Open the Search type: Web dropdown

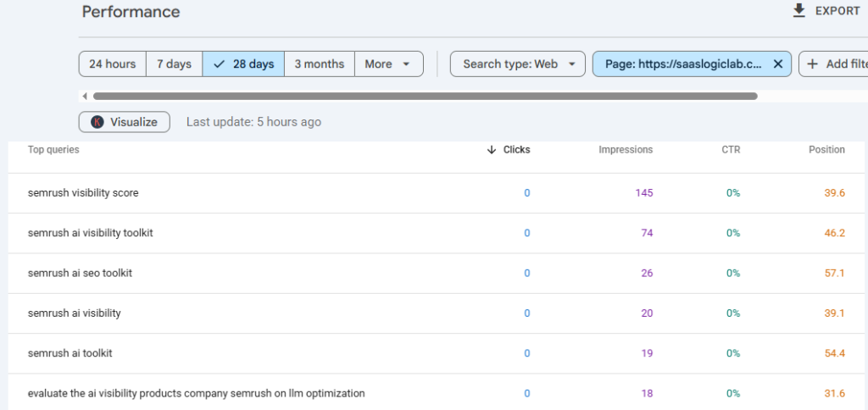pos(518,64)
